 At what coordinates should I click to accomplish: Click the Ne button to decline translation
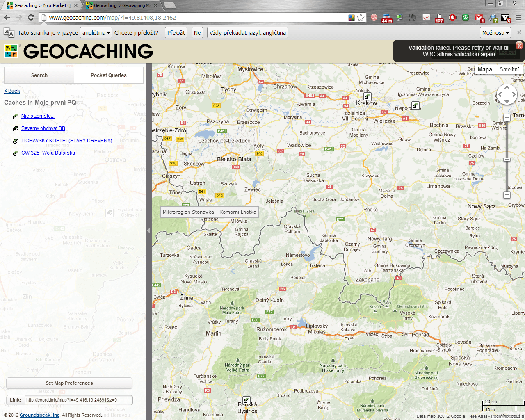tap(197, 33)
